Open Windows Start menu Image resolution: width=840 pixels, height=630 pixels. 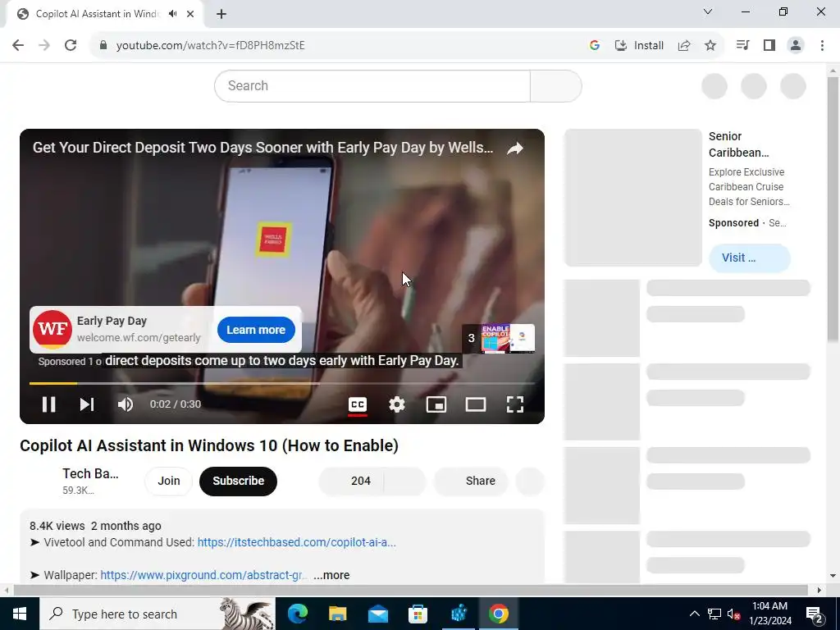(x=20, y=614)
